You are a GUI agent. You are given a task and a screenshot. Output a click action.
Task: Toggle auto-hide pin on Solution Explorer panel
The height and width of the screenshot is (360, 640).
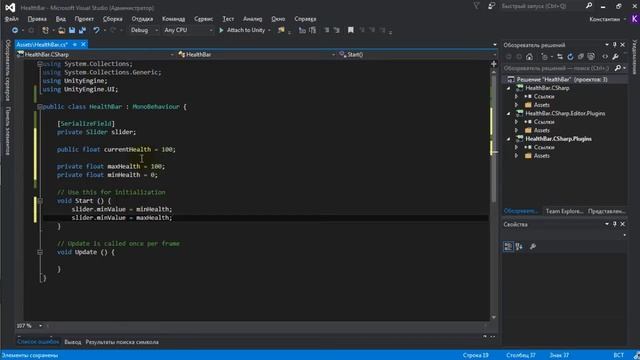(614, 45)
